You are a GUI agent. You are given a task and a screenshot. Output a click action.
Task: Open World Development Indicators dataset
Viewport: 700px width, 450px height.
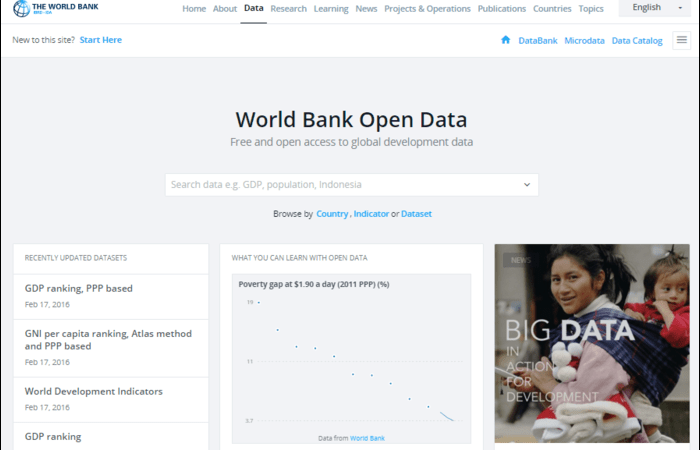[x=94, y=392]
